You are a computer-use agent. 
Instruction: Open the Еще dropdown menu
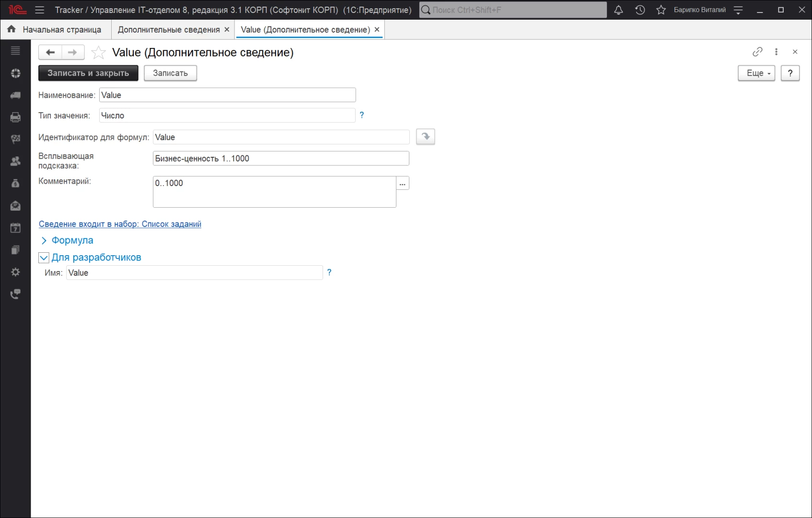[756, 73]
